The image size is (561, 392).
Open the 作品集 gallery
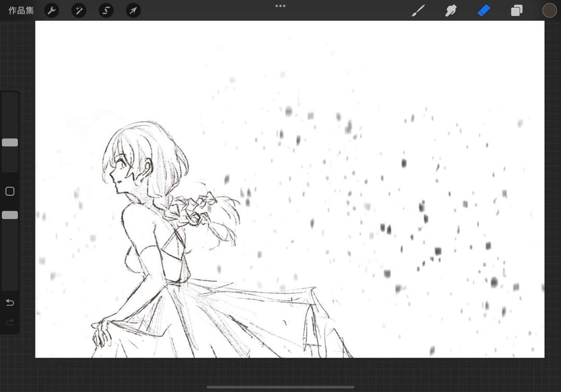click(21, 10)
